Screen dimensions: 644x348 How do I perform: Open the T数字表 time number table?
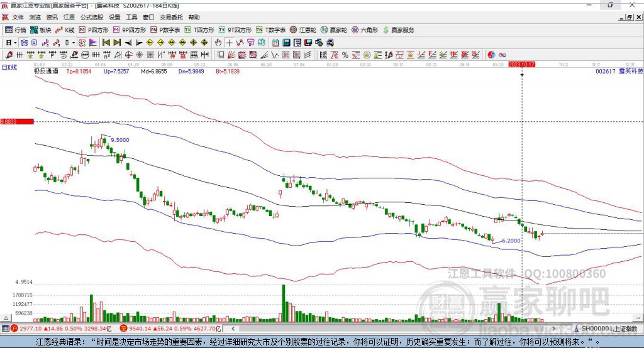270,30
